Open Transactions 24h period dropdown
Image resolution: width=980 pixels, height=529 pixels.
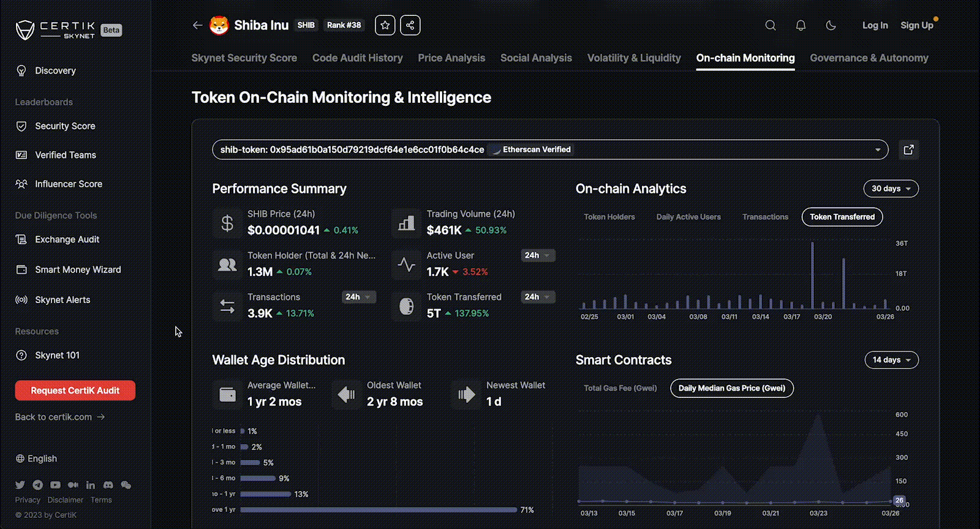[x=359, y=297]
